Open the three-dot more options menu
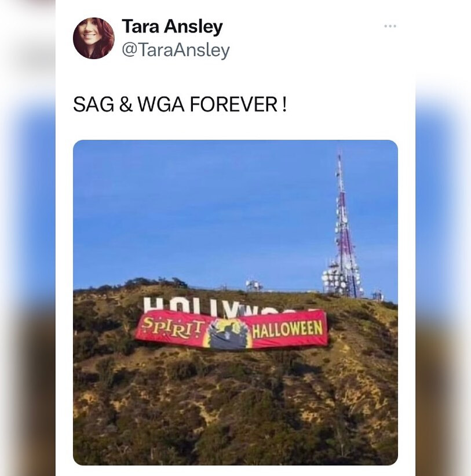 (x=390, y=26)
